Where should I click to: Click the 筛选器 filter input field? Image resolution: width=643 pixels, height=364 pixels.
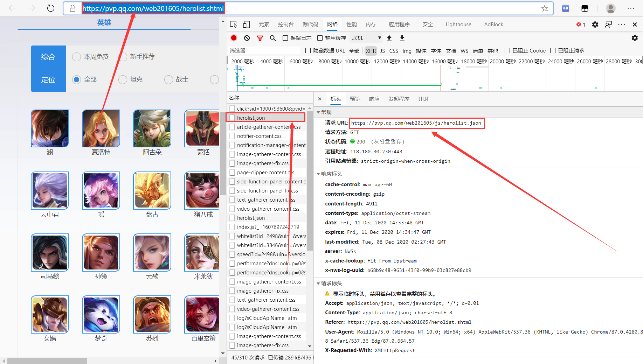[263, 51]
